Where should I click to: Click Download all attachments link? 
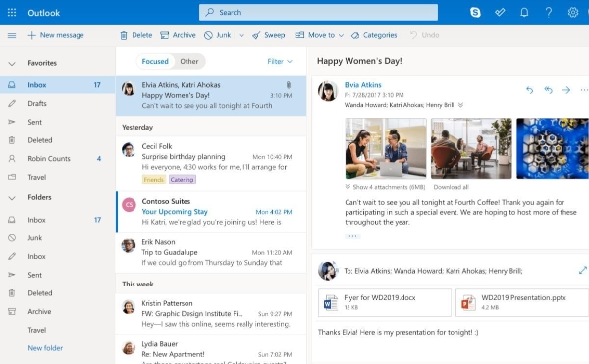tap(452, 187)
